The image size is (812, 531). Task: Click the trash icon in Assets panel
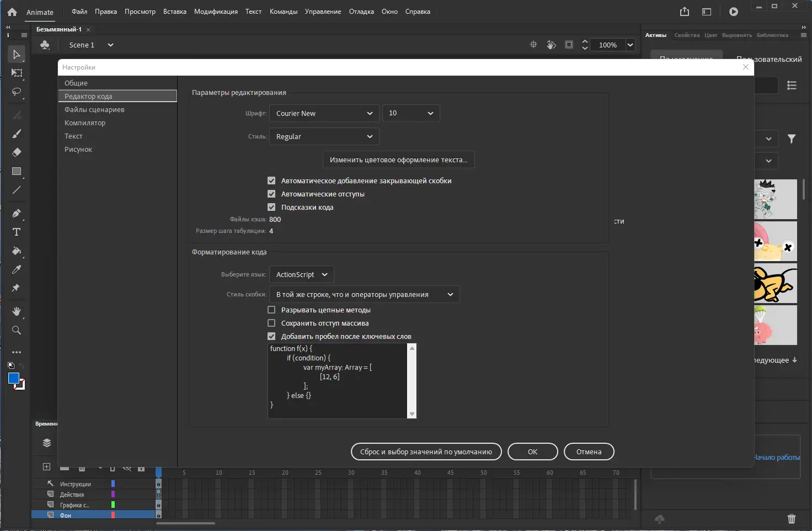pyautogui.click(x=792, y=518)
